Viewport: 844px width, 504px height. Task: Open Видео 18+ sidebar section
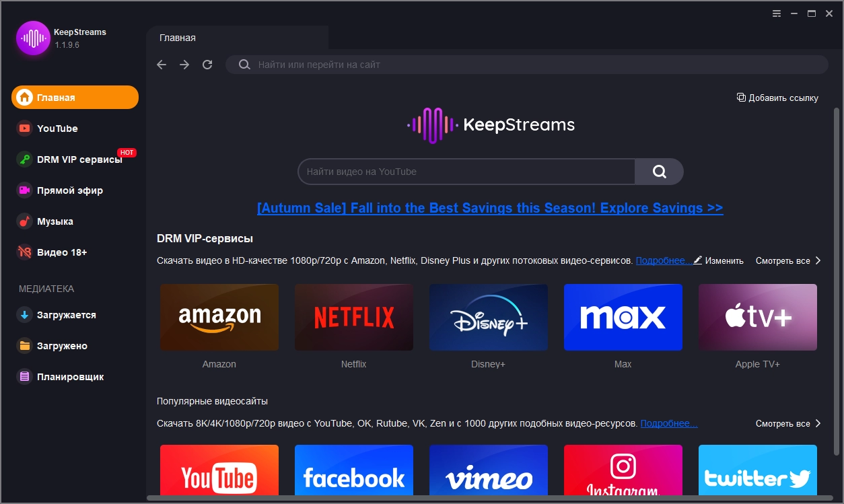click(75, 252)
